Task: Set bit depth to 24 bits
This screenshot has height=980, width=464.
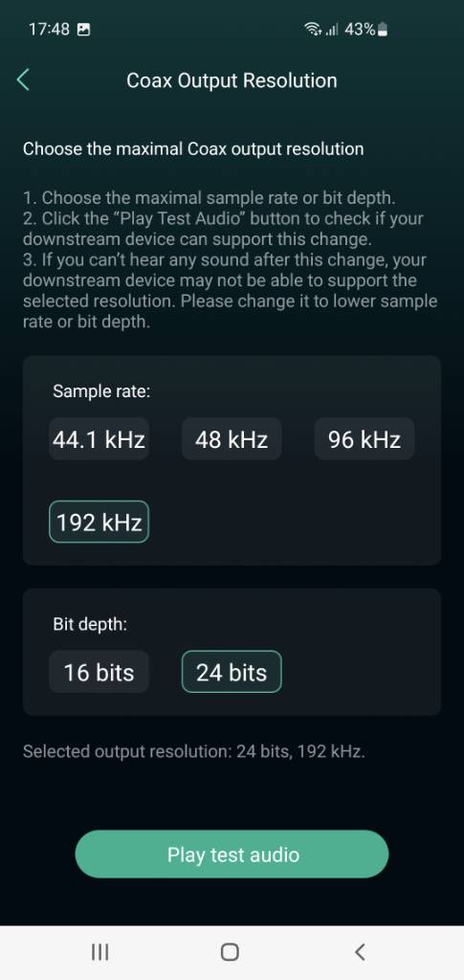Action: pos(232,672)
